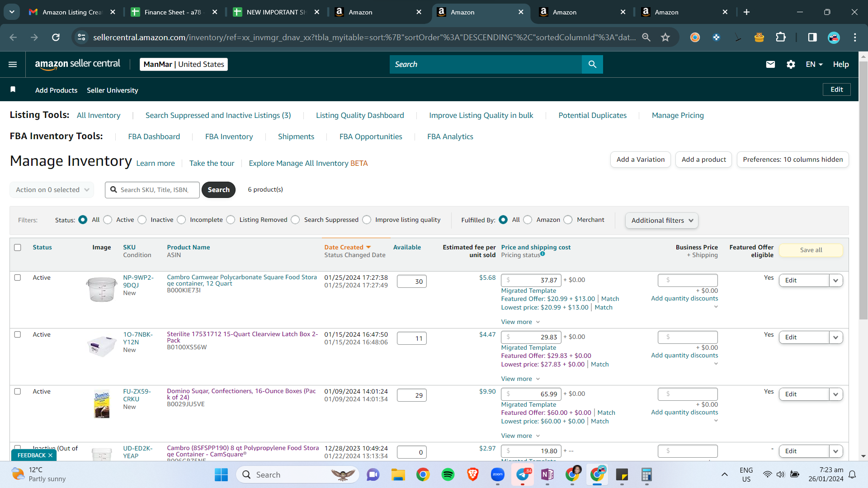Click the browser zoom magnifier icon
Viewport: 868px width, 488px height.
646,37
